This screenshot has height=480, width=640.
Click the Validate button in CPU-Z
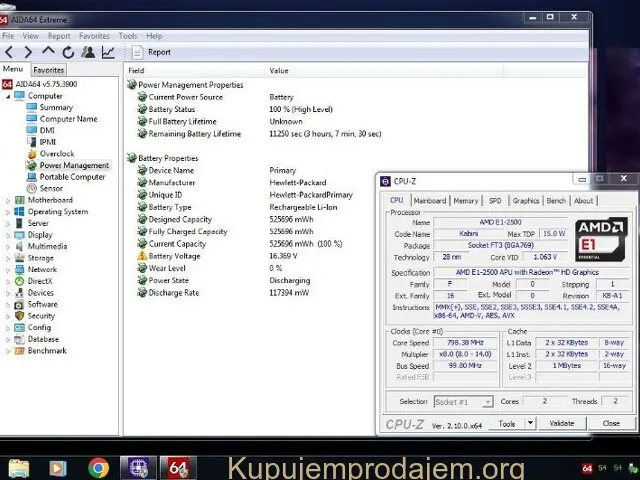(562, 423)
